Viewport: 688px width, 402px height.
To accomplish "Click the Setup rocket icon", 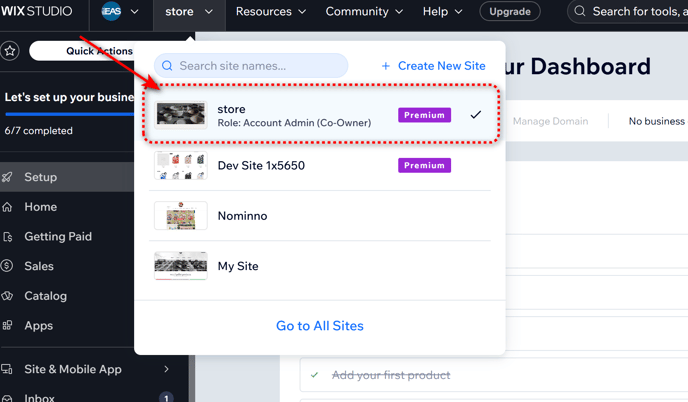I will click(7, 177).
